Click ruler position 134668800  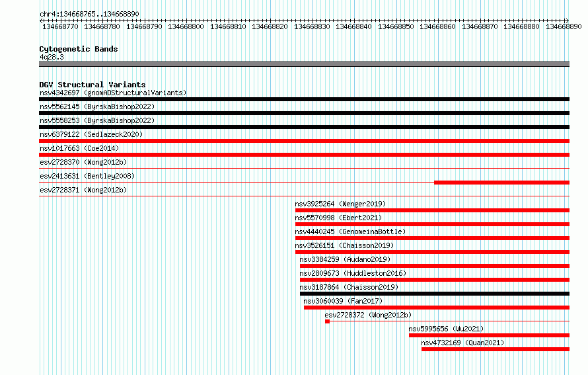[x=186, y=26]
